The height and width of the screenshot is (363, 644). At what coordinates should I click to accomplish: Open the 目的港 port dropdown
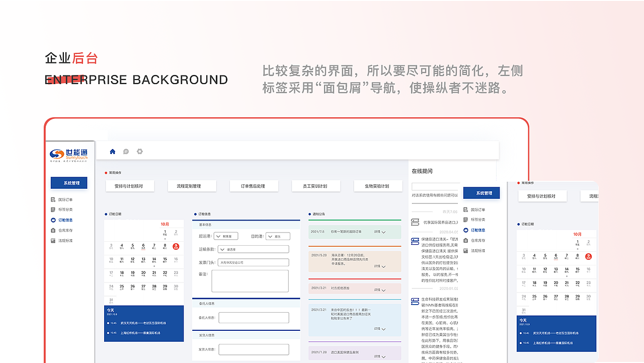(x=278, y=236)
